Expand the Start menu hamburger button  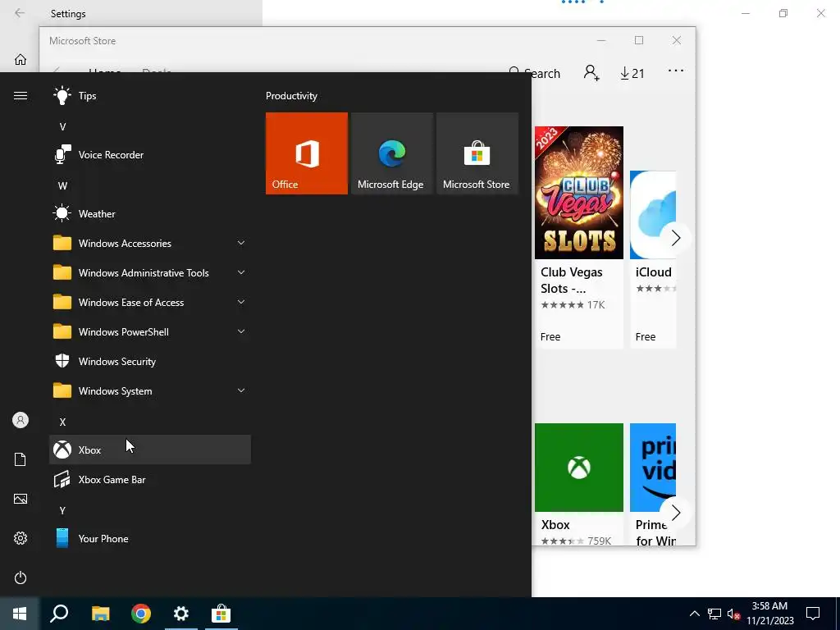pos(21,96)
